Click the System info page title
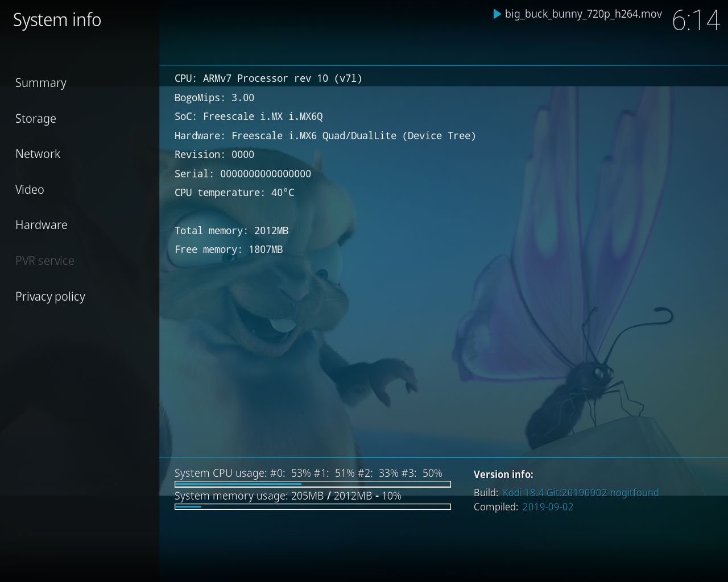728x582 pixels. (x=57, y=20)
